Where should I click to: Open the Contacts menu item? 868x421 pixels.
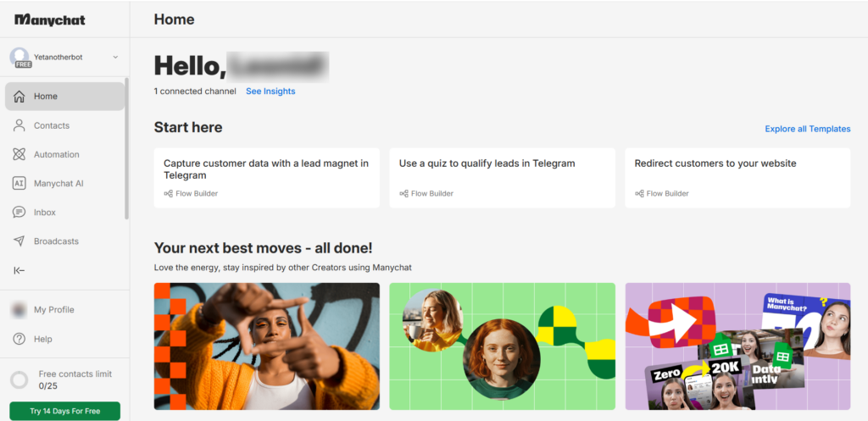tap(64, 125)
